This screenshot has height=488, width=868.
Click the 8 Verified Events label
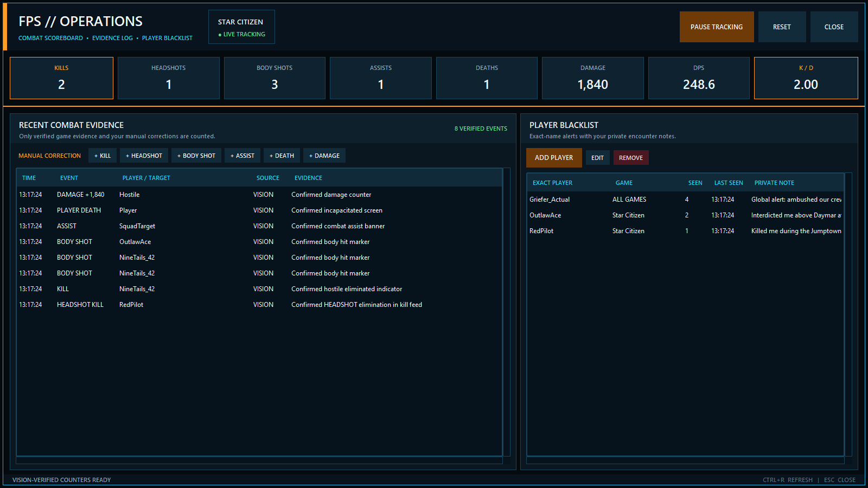[x=481, y=129]
